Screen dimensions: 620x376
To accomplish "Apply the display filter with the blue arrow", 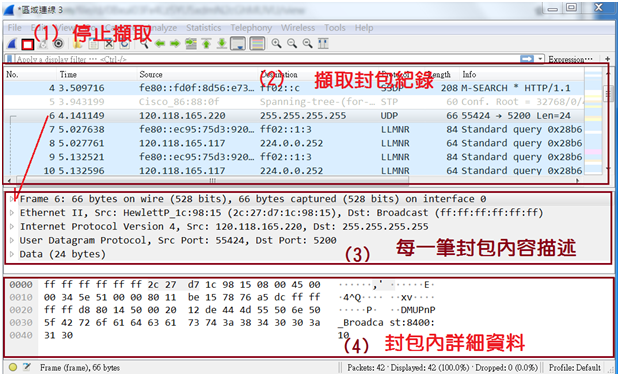I will pyautogui.click(x=527, y=59).
